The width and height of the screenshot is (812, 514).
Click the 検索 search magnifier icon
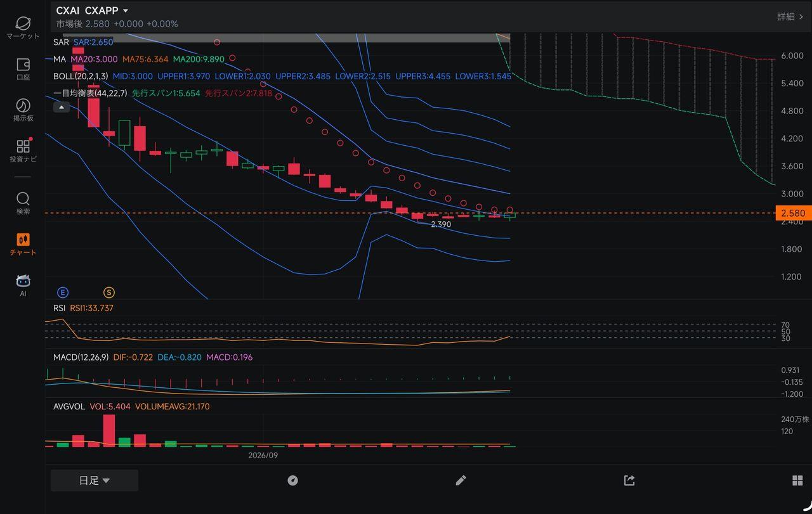pyautogui.click(x=23, y=198)
